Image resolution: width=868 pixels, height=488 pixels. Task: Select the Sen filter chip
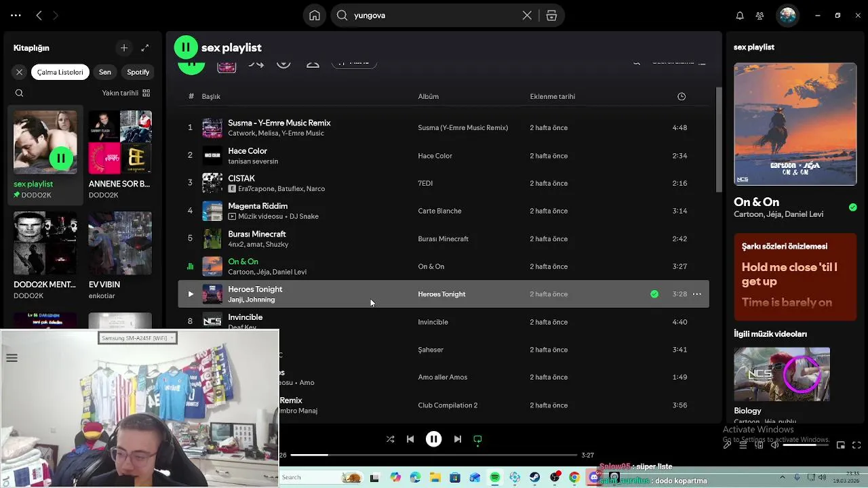(104, 72)
